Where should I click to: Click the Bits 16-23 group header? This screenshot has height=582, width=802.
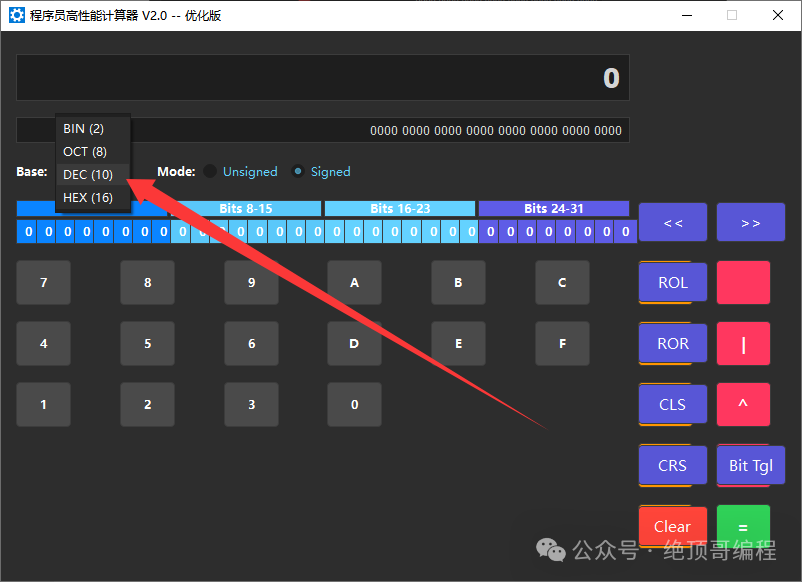tap(400, 209)
